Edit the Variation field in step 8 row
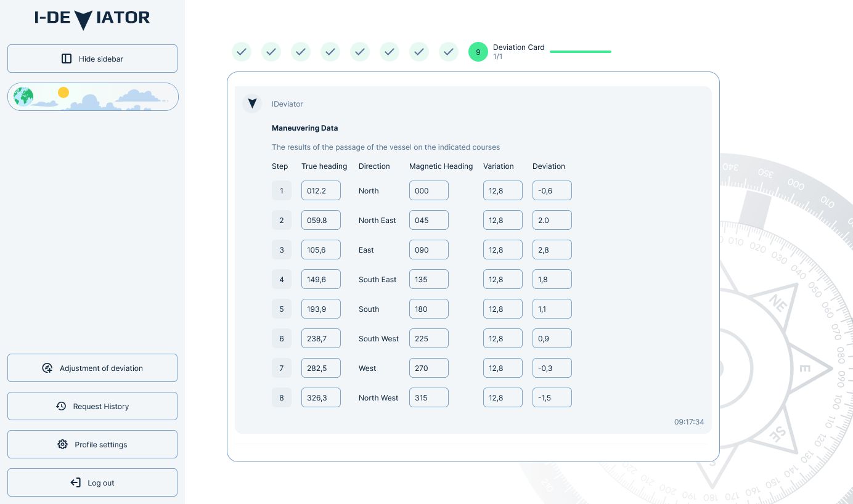Screen dimensions: 853x504 pos(503,397)
